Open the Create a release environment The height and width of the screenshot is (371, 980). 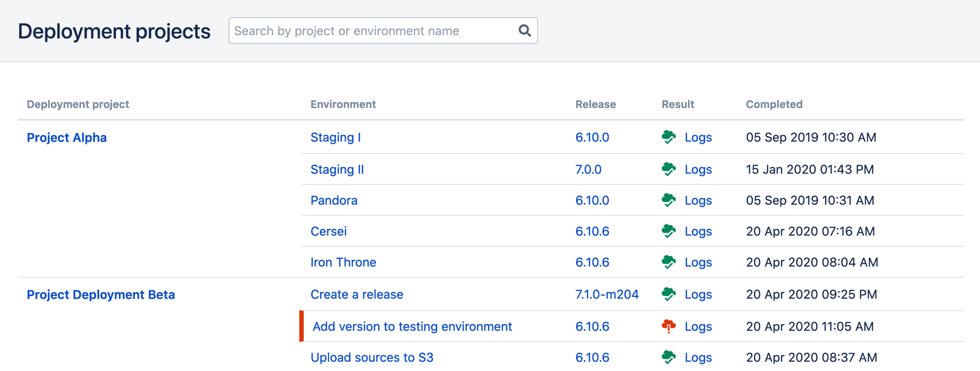(x=357, y=294)
